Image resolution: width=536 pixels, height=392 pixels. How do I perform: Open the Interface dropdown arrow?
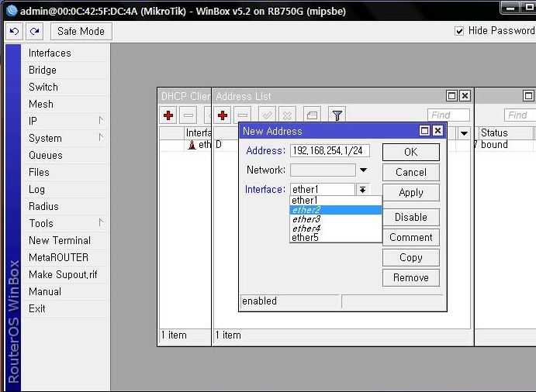[x=362, y=190]
